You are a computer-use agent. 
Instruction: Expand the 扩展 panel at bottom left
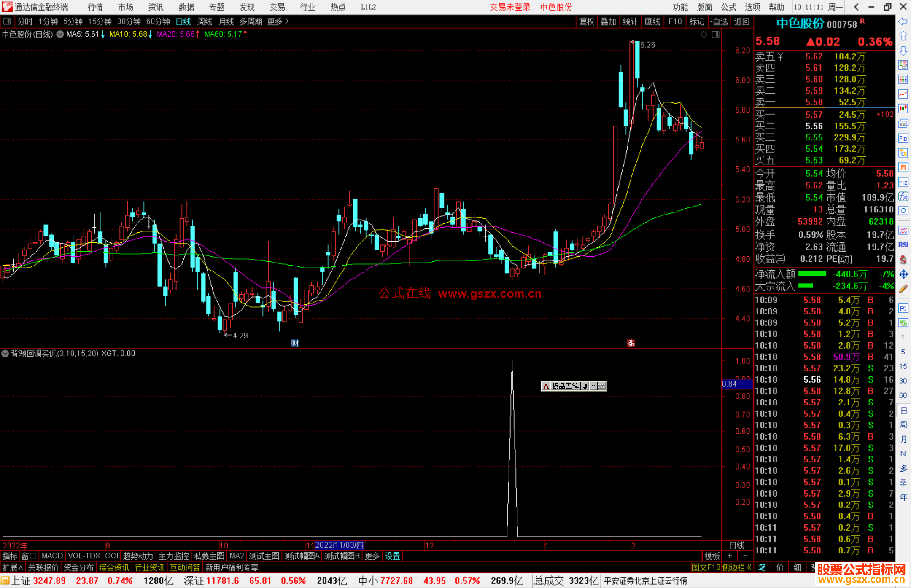tap(12, 567)
